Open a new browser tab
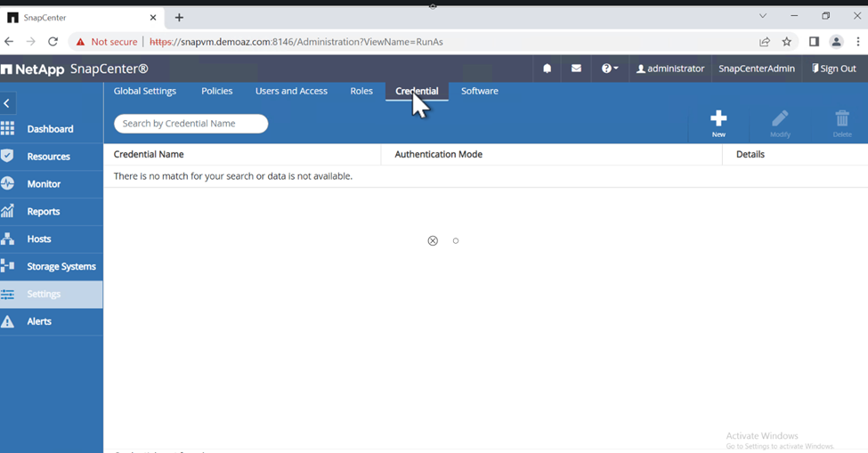 (x=179, y=18)
